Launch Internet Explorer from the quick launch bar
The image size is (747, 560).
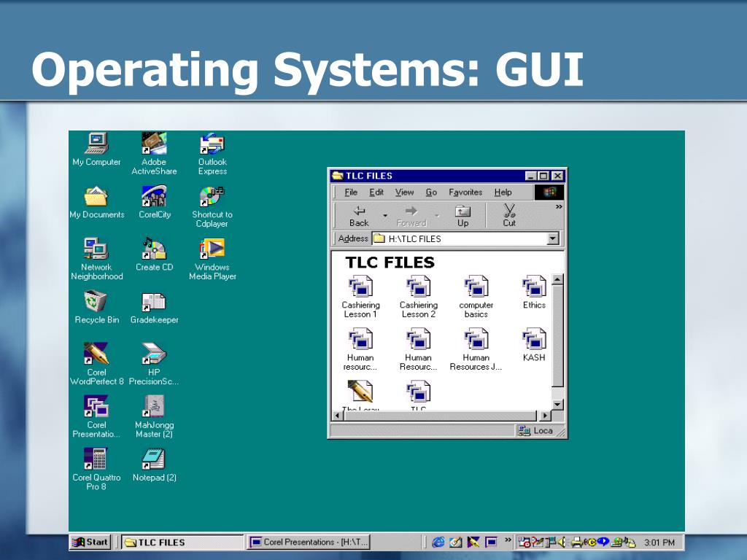point(438,542)
